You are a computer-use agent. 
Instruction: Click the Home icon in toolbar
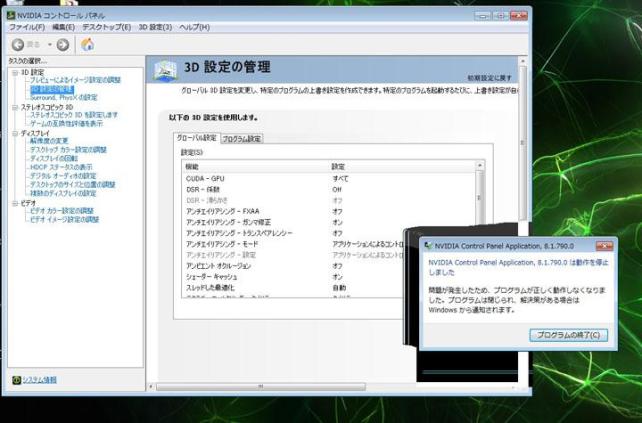87,44
